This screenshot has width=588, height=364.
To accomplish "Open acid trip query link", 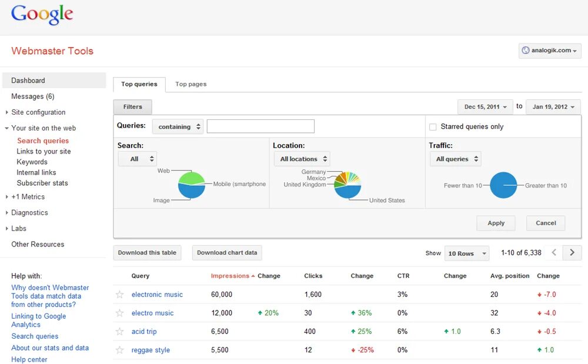I will click(x=144, y=332).
